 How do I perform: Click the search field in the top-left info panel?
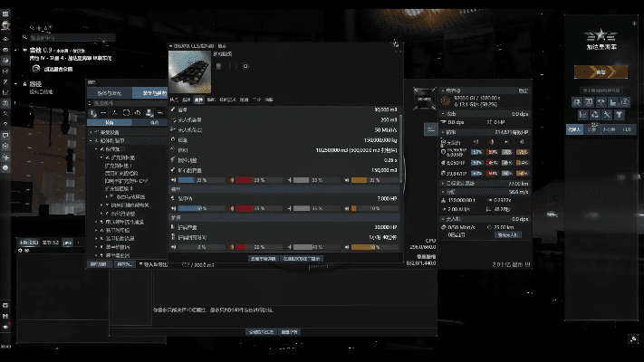[54, 39]
